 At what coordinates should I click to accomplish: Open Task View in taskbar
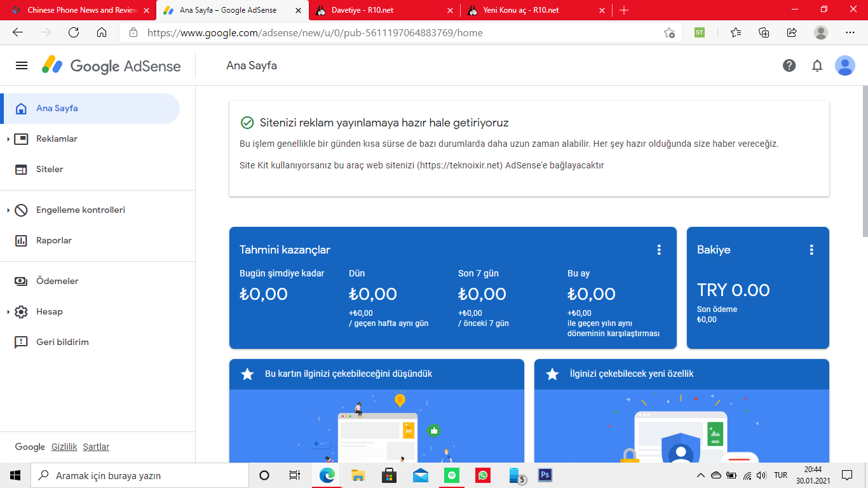click(x=295, y=475)
